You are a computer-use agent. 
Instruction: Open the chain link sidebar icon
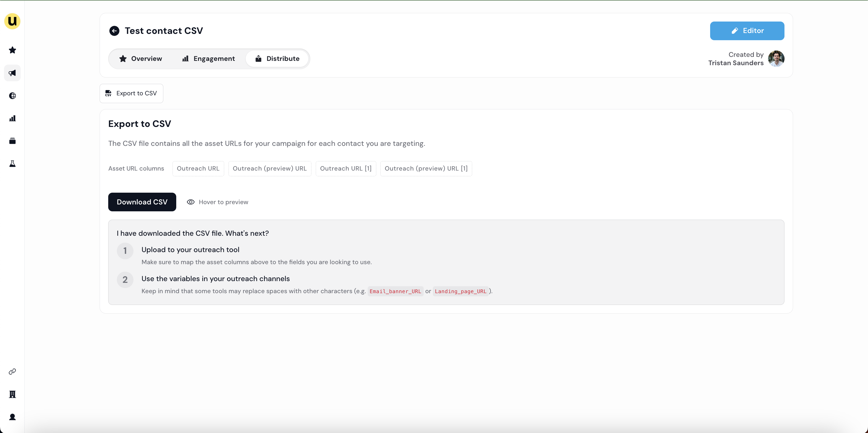(x=12, y=371)
